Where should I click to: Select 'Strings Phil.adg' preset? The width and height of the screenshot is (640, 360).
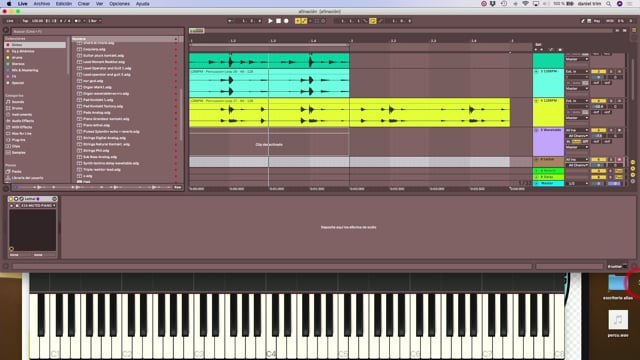click(x=96, y=151)
